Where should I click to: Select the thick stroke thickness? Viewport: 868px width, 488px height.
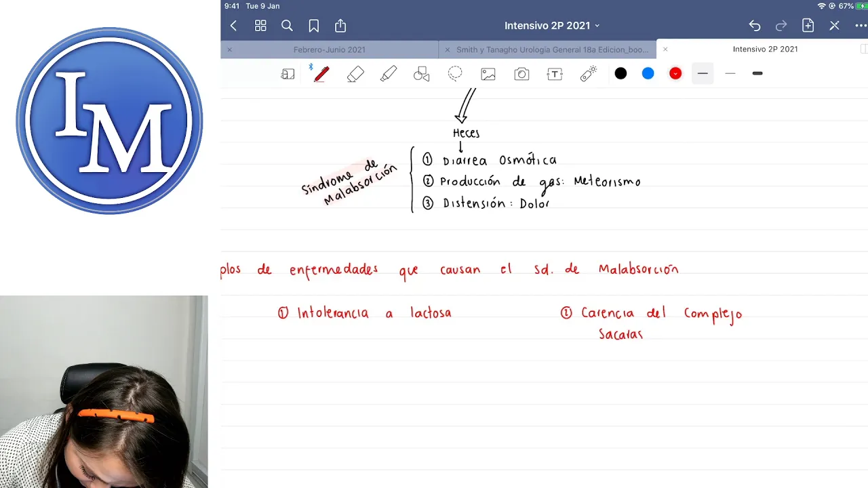point(757,73)
